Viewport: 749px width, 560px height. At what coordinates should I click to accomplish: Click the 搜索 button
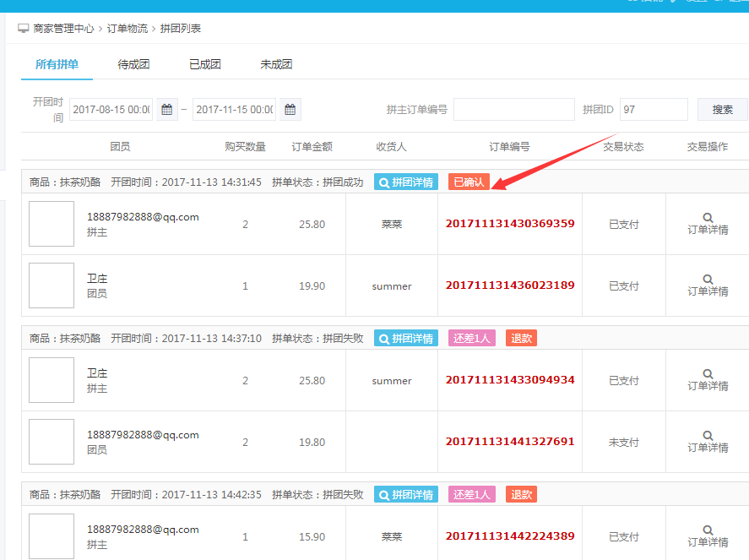coord(722,110)
